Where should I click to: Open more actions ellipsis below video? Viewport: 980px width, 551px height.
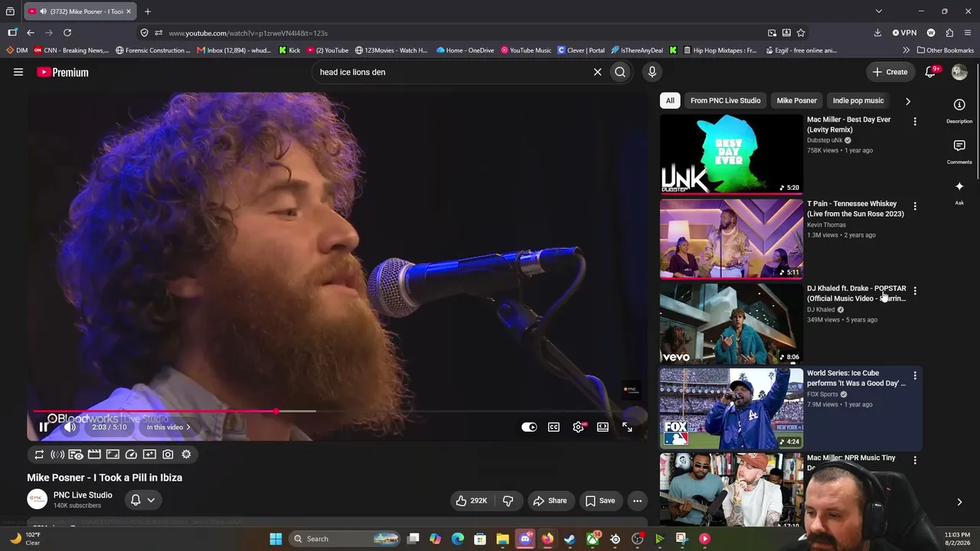pos(637,500)
